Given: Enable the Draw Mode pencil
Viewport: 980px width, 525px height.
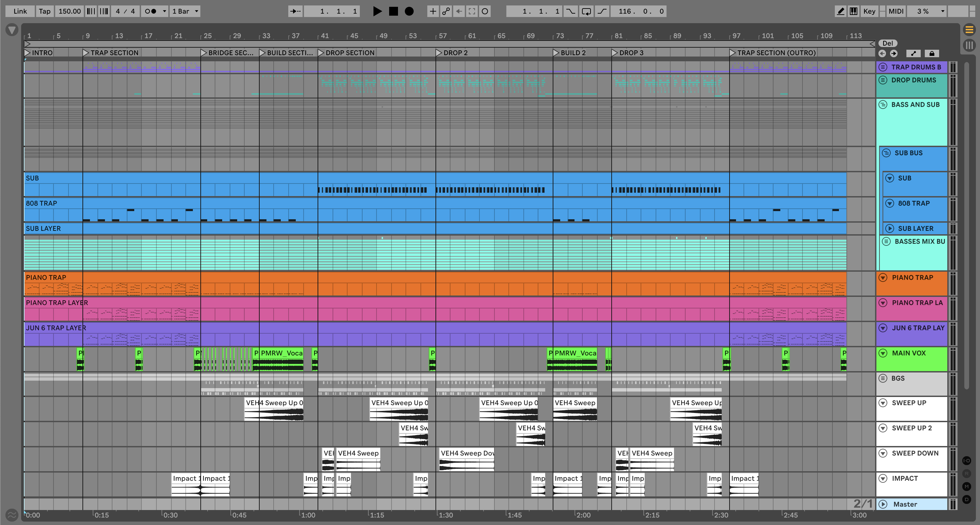Looking at the screenshot, I should point(840,11).
